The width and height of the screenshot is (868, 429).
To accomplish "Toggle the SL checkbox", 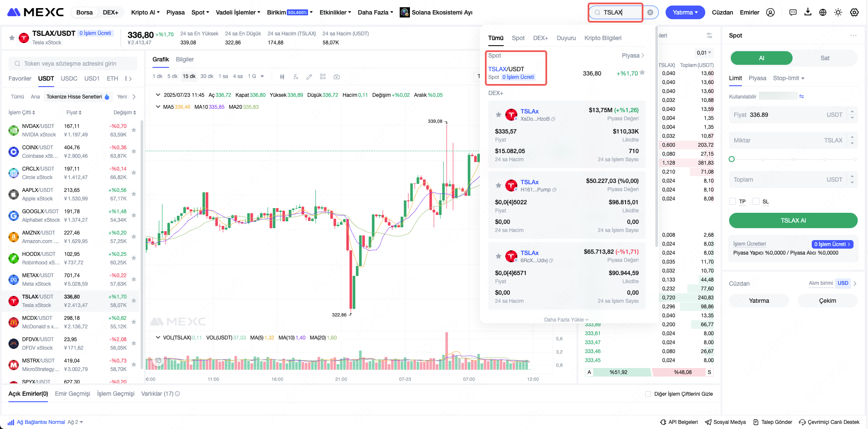I will point(756,201).
